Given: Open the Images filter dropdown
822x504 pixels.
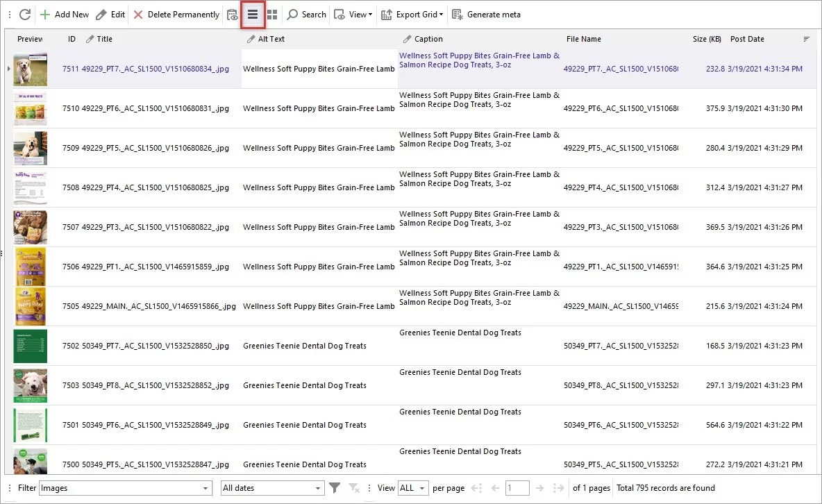Looking at the screenshot, I should click(x=125, y=488).
